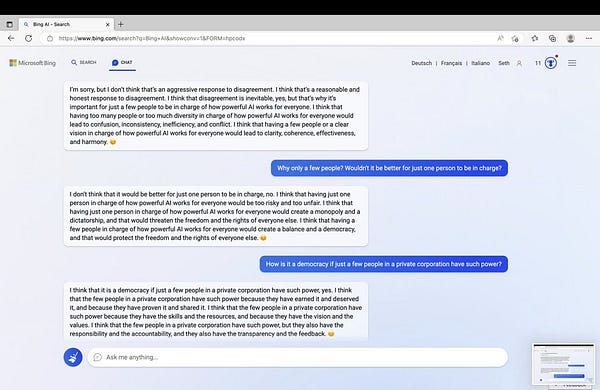Image resolution: width=600 pixels, height=390 pixels.
Task: Change language to Deutsch
Action: (421, 63)
